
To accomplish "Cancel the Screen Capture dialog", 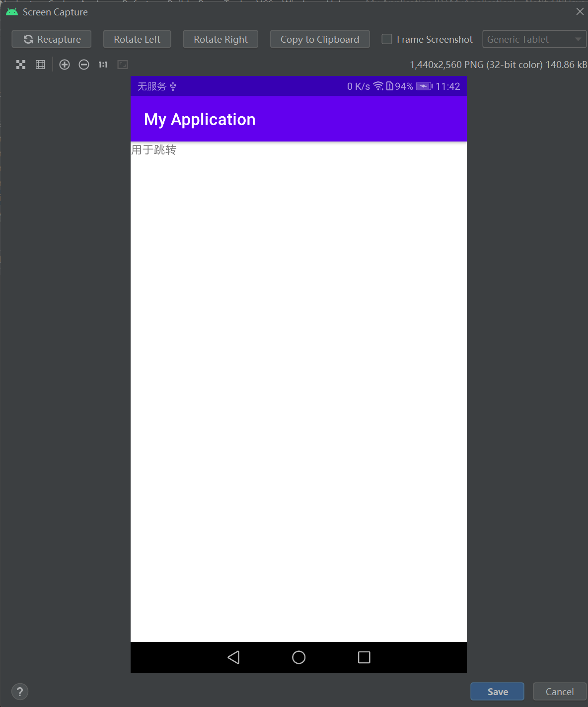I will point(560,692).
